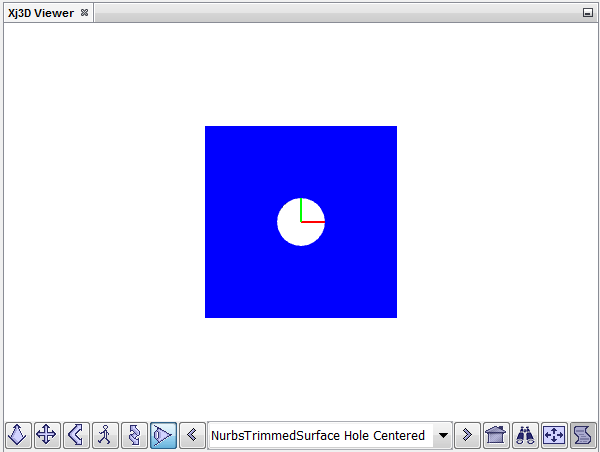
Task: Click the NurbsTrimmedSurface Hole Centered viewpoint field
Action: point(318,435)
